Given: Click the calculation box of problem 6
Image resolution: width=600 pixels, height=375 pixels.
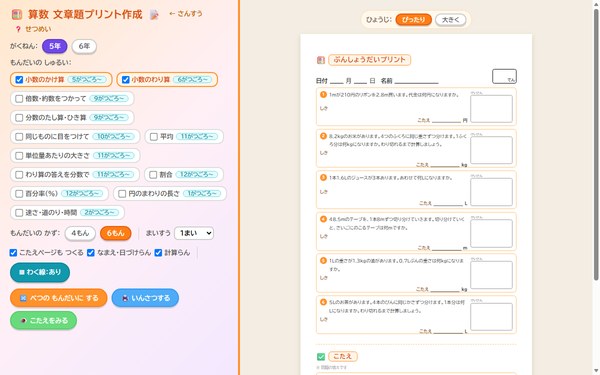Looking at the screenshot, I should (x=491, y=317).
